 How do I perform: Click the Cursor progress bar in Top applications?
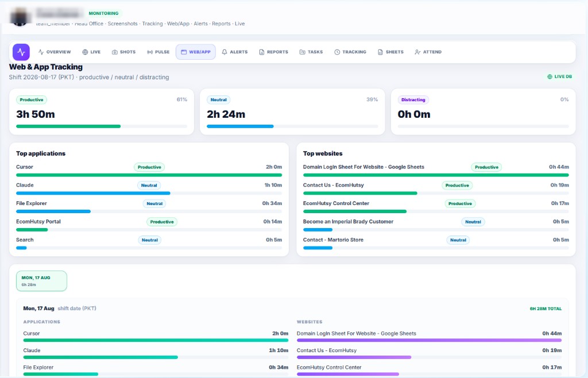[x=149, y=175]
